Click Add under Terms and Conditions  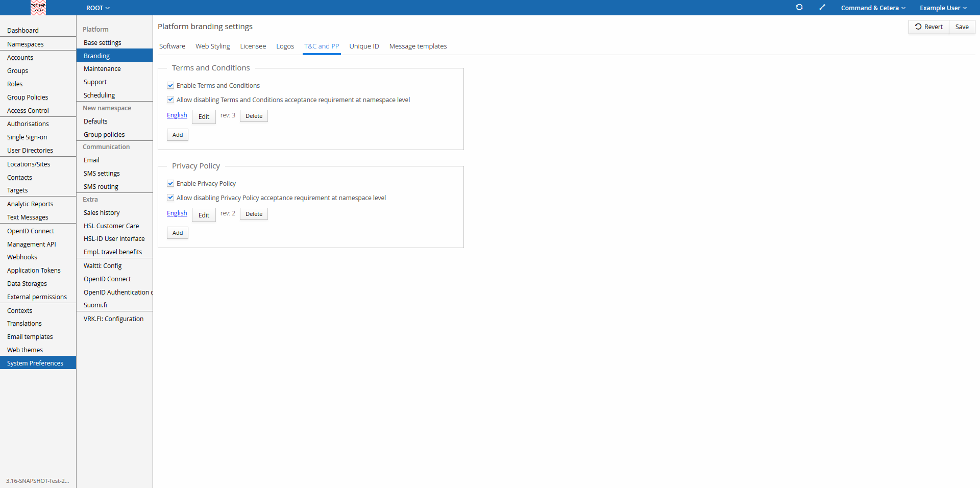tap(178, 135)
